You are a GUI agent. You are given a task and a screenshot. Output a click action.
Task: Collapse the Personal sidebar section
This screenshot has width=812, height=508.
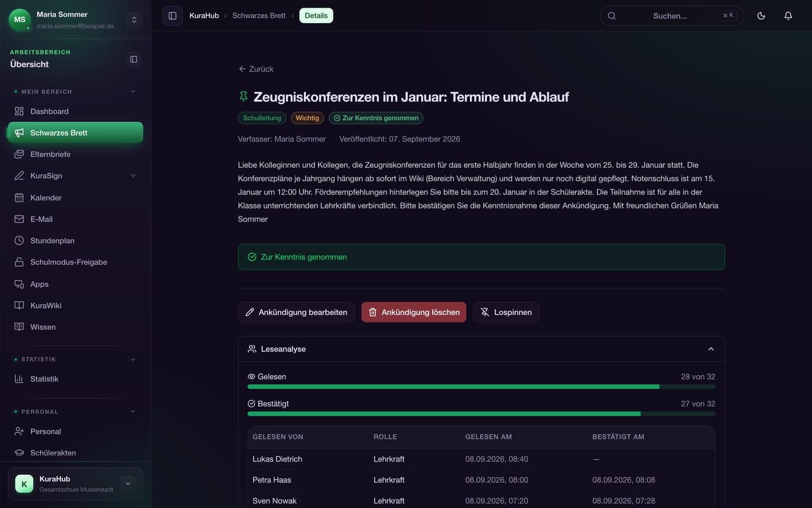[x=133, y=412]
